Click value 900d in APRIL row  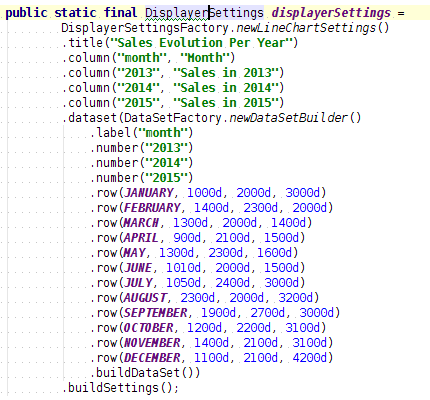(187, 238)
